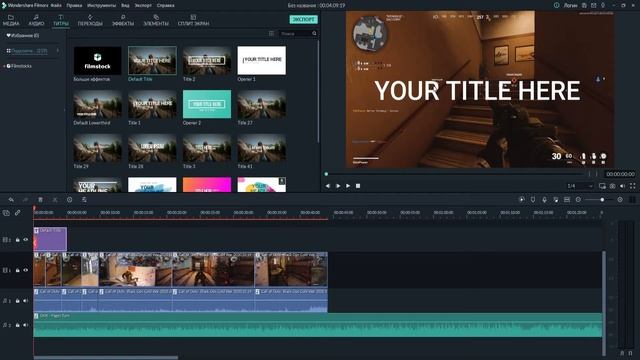The height and width of the screenshot is (360, 640).
Task: Click the preview display settings monitor icon
Action: click(602, 186)
